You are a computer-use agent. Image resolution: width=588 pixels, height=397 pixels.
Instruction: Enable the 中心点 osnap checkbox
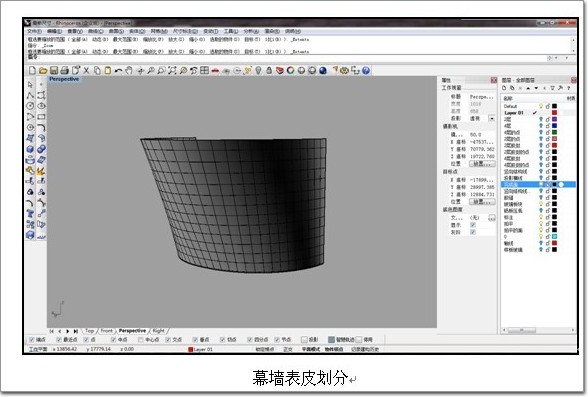[141, 340]
